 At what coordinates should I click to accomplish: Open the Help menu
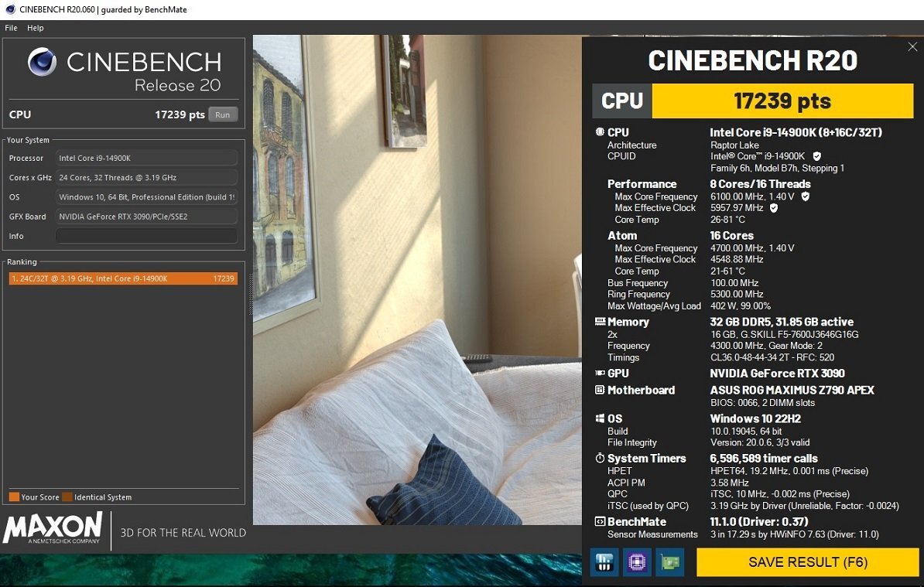36,28
